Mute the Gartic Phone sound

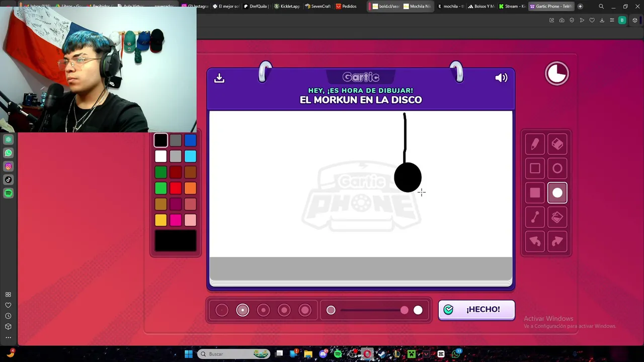(x=501, y=78)
